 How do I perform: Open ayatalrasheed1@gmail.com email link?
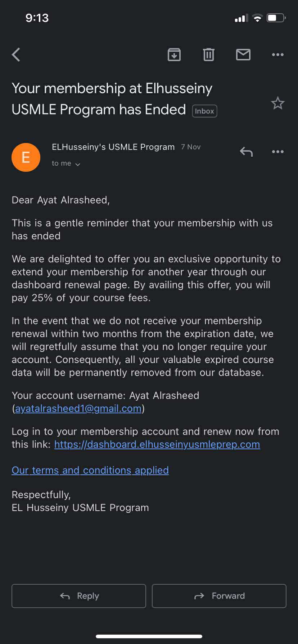(x=78, y=409)
